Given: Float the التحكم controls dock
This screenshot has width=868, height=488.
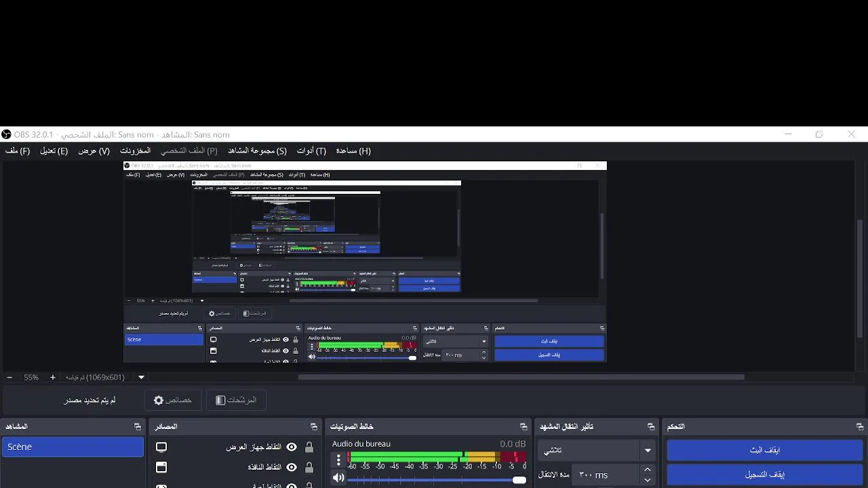Looking at the screenshot, I should (x=860, y=426).
